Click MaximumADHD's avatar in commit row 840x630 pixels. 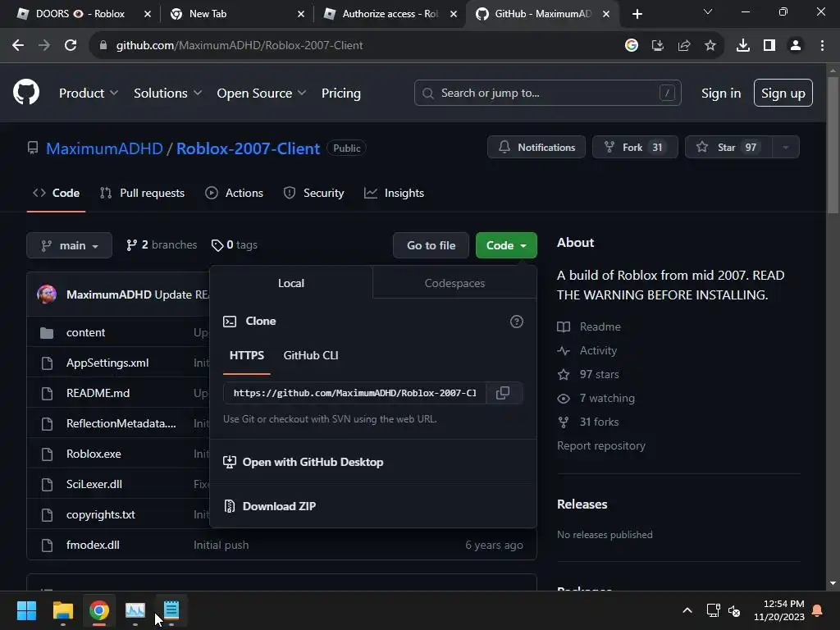coord(47,294)
